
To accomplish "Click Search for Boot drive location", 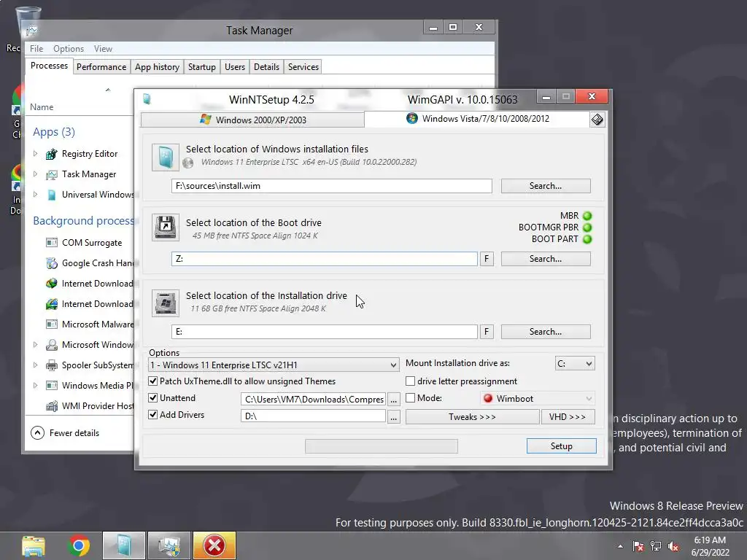I will pos(546,259).
